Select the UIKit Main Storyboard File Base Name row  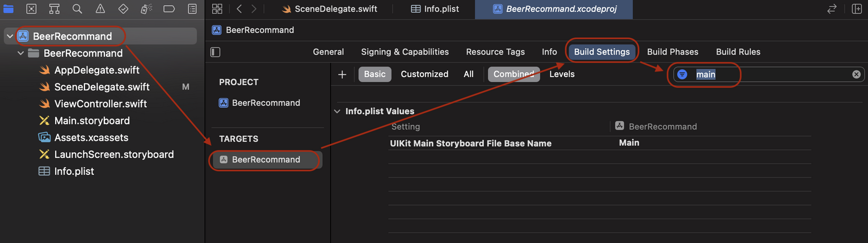click(600, 143)
